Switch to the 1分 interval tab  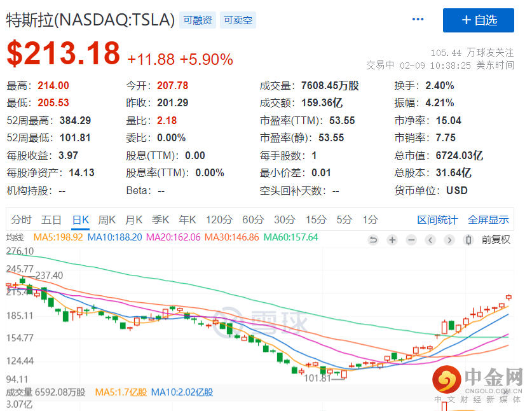pyautogui.click(x=370, y=219)
